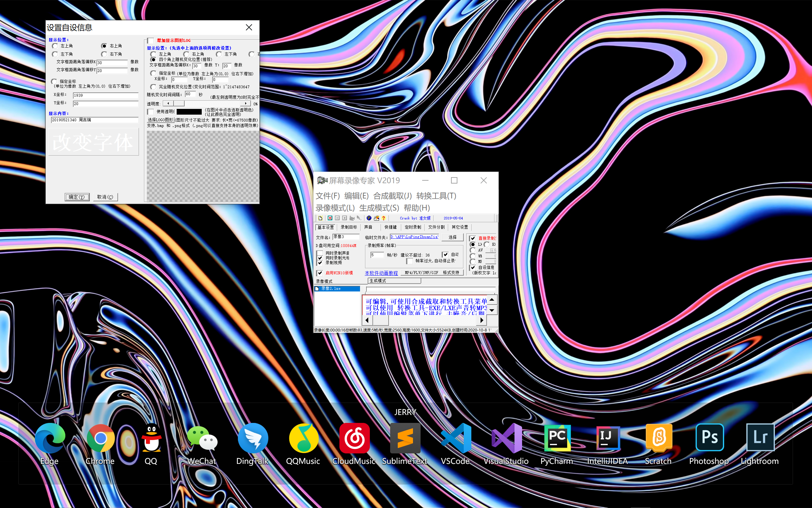Switch to the 声音 tab
Screen dimensions: 812x508
click(x=368, y=227)
